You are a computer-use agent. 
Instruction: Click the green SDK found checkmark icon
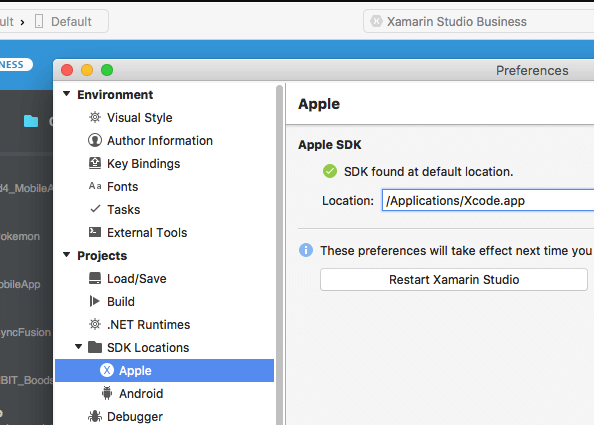330,171
